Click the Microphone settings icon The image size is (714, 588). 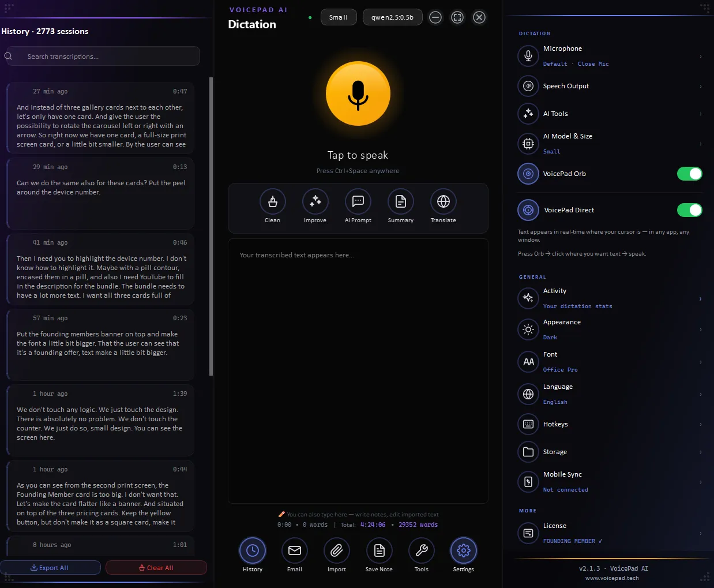pyautogui.click(x=528, y=56)
